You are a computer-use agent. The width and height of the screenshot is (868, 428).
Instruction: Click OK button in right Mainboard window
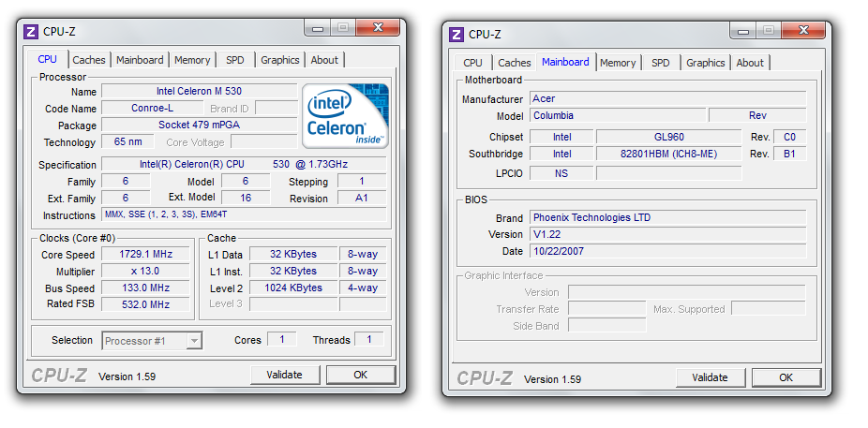point(786,377)
